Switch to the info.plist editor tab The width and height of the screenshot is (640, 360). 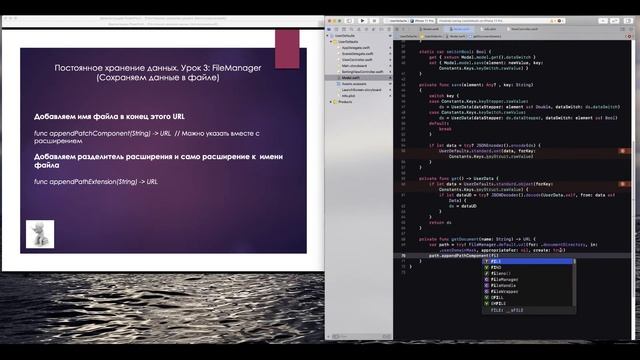488,29
